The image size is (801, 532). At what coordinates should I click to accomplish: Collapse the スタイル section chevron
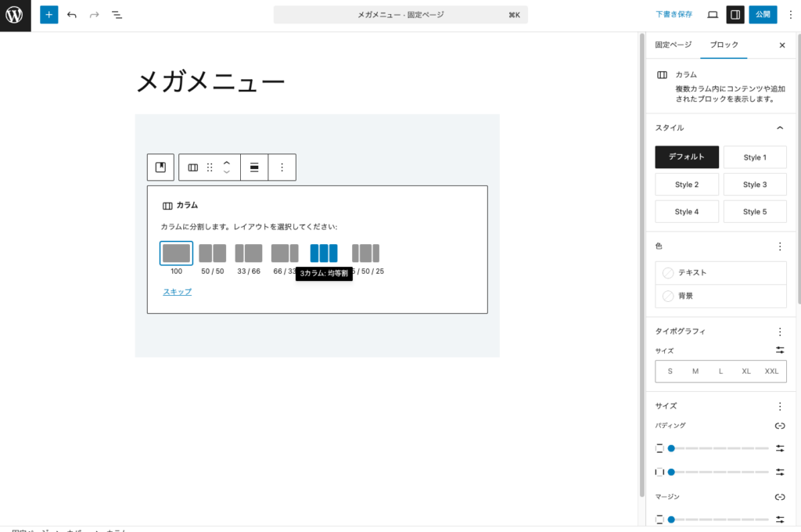point(779,127)
